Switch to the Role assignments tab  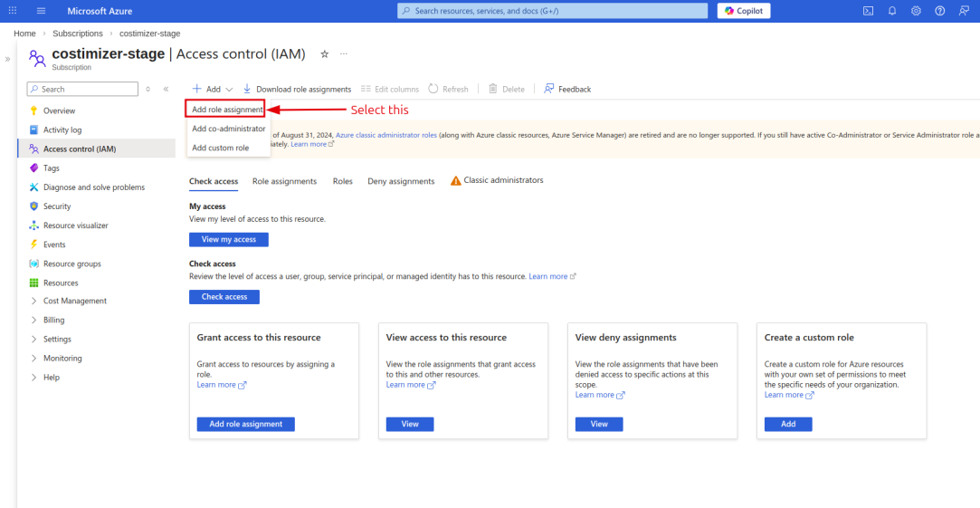(x=284, y=181)
